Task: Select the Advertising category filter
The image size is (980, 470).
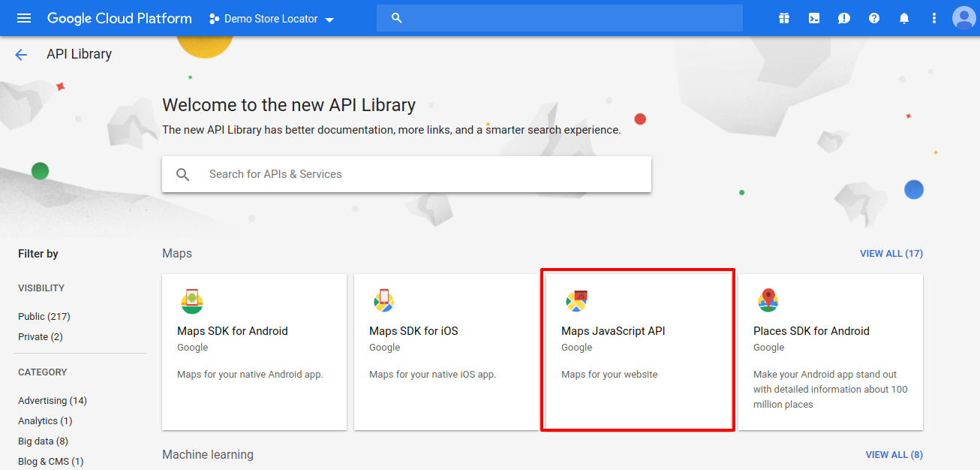Action: click(53, 401)
